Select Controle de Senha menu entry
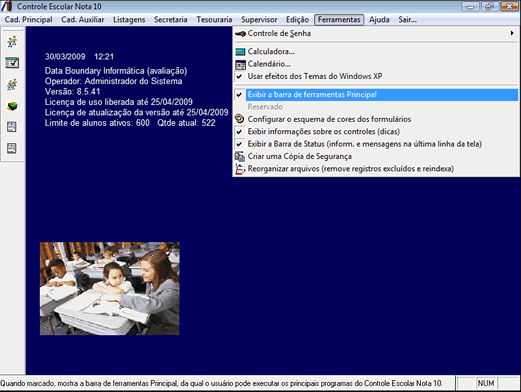The image size is (521, 392). pos(376,33)
